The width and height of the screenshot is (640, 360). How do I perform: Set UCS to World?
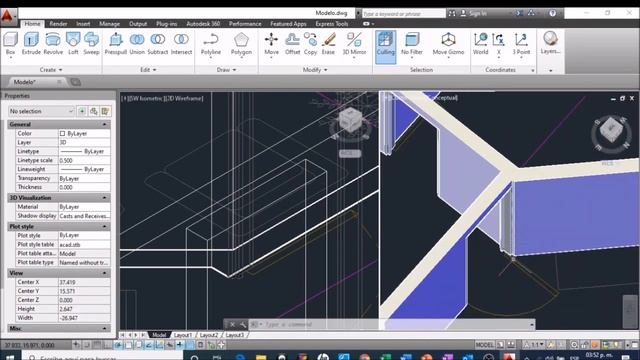coord(480,44)
